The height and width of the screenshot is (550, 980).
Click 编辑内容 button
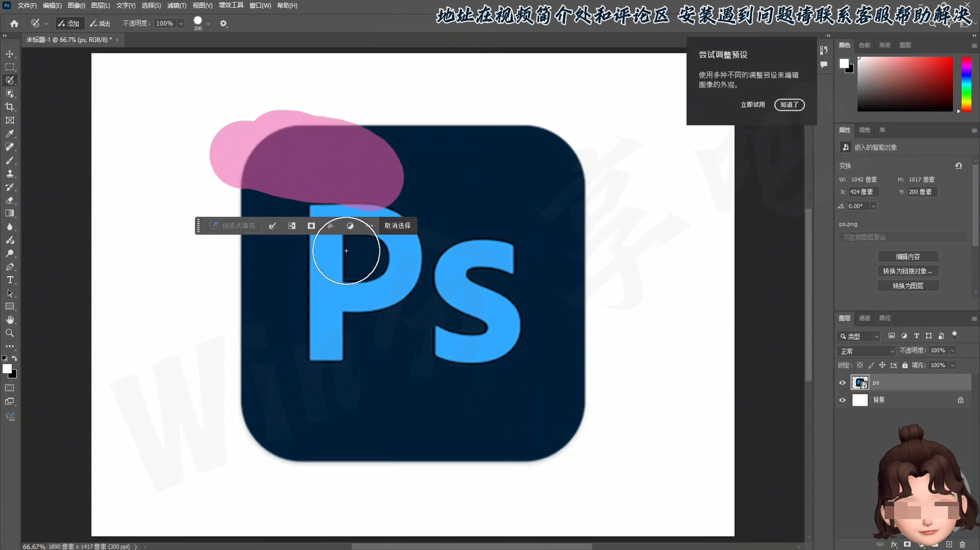908,256
